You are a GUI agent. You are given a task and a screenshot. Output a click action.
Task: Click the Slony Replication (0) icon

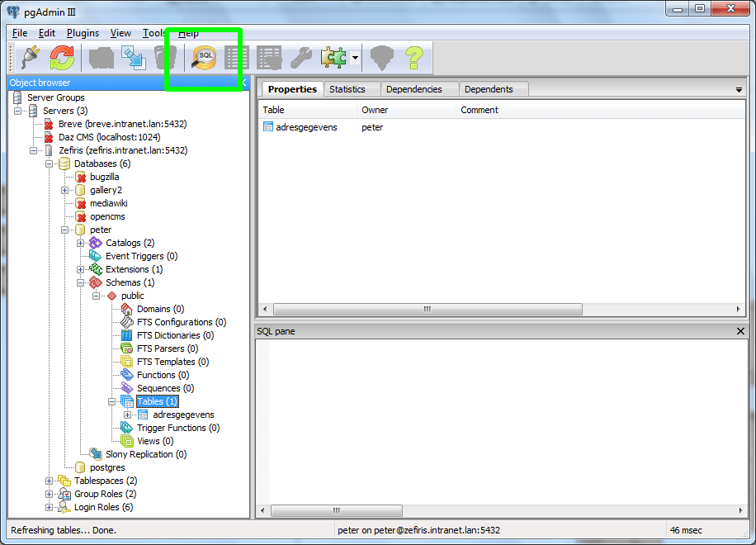(x=96, y=454)
